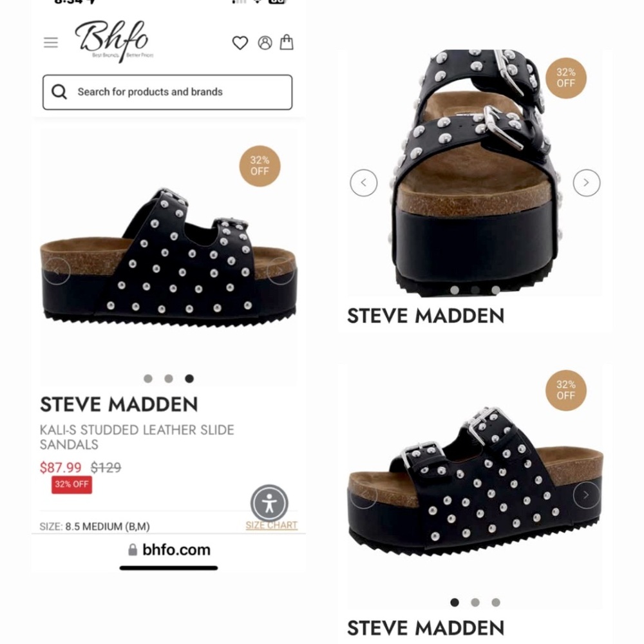Select third carousel dot under side-view sandal
Viewport: 644px width, 644px height.
[189, 379]
